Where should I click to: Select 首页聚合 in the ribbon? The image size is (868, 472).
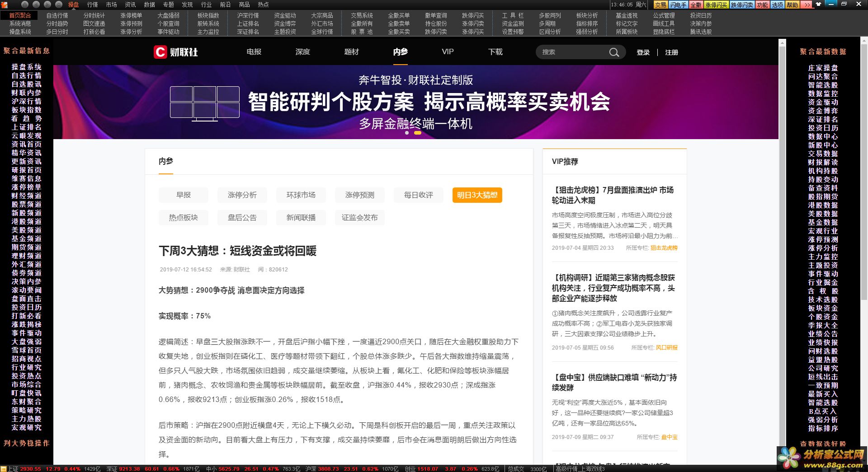20,15
